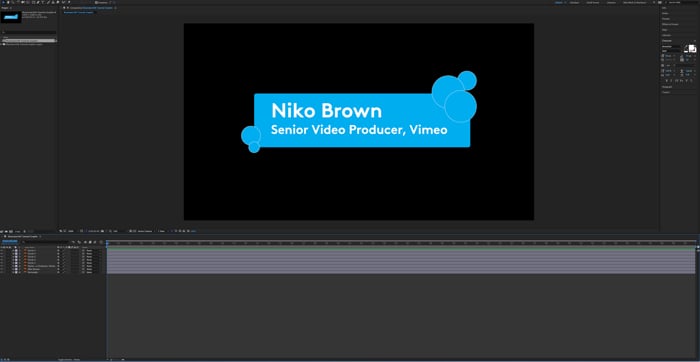The width and height of the screenshot is (700, 362).
Task: Select the Selection tool
Action: (x=4, y=2)
